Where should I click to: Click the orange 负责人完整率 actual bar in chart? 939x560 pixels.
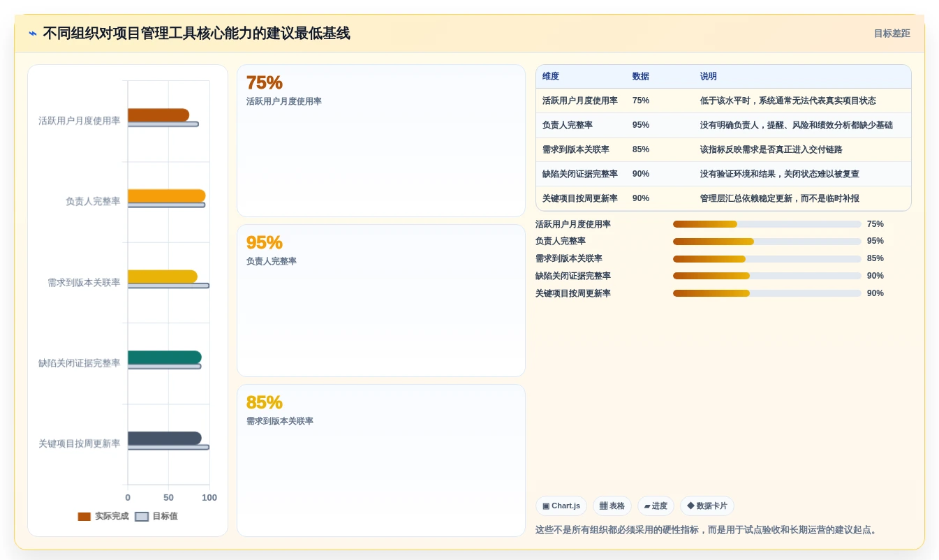click(x=167, y=196)
